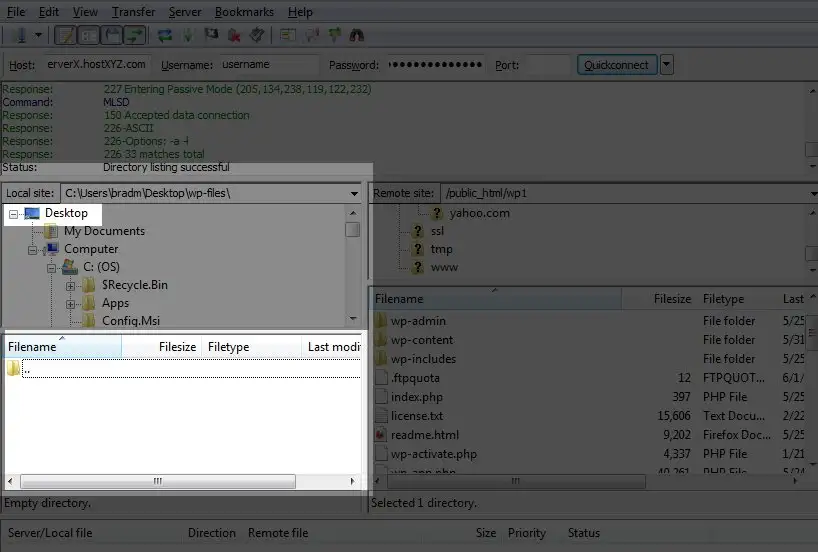818x552 pixels.
Task: Toggle the transfer queue display
Action: [135, 35]
